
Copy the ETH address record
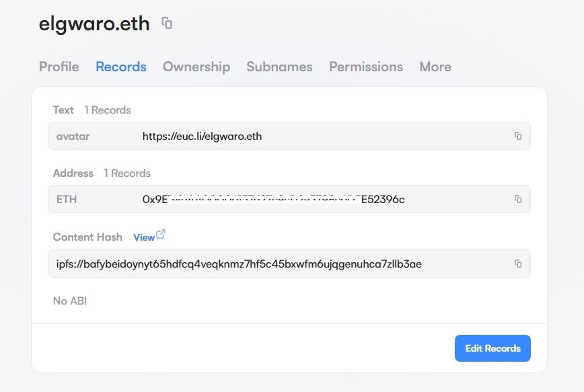[517, 199]
